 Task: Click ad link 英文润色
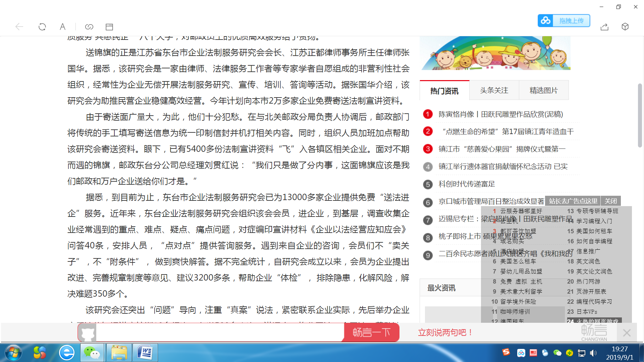(588, 261)
